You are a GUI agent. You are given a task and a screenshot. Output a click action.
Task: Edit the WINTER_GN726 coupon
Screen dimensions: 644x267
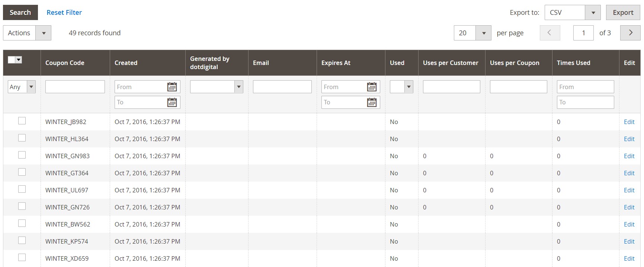(x=629, y=207)
